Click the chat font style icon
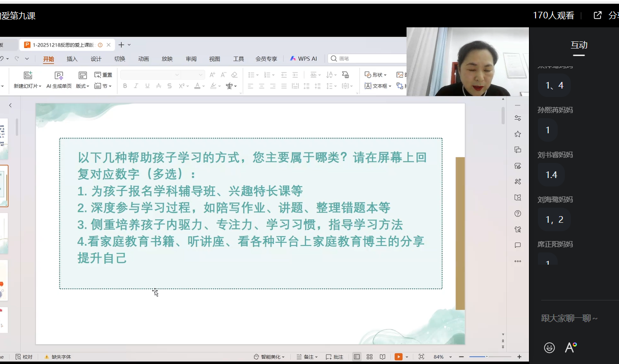Image resolution: width=619 pixels, height=364 pixels. 570,348
